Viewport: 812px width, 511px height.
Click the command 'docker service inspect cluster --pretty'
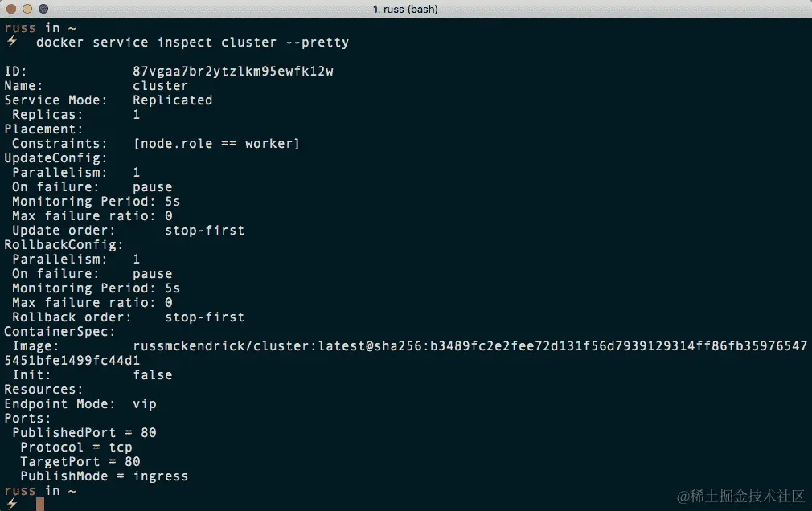[x=193, y=43]
